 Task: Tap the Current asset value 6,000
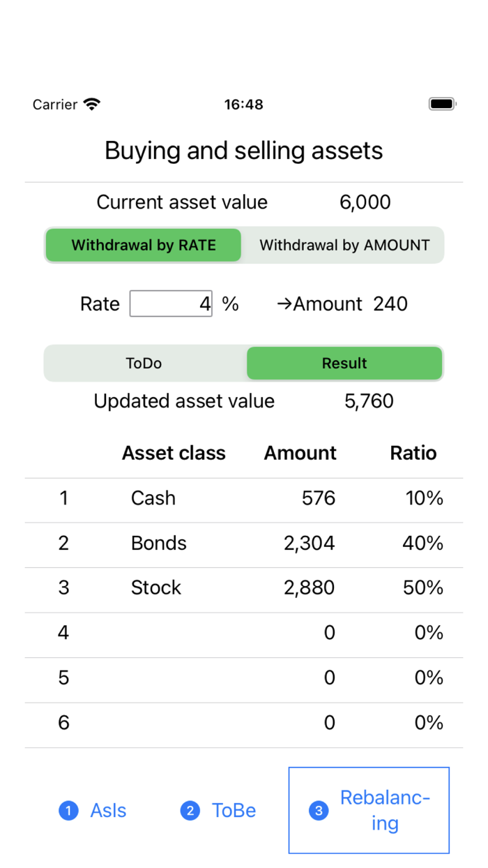365,202
